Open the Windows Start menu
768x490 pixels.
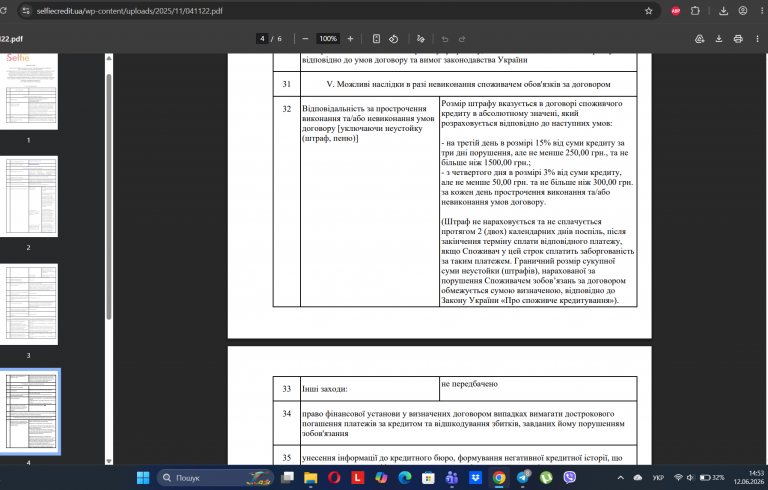(143, 477)
